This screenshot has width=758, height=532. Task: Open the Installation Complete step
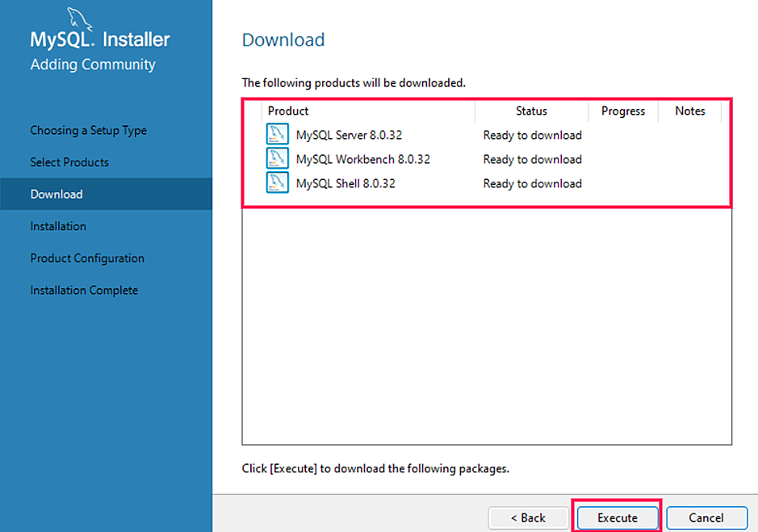tap(84, 290)
